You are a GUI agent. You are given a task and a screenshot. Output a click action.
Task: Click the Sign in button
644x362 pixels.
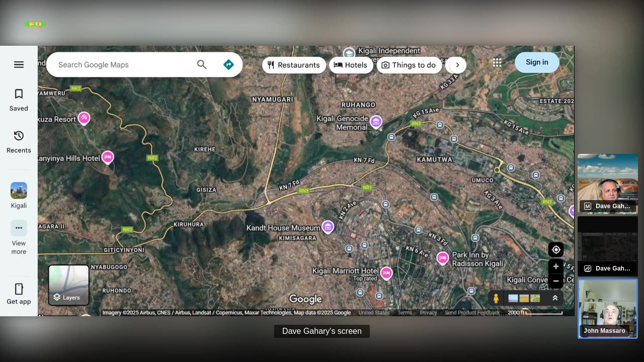(x=537, y=62)
